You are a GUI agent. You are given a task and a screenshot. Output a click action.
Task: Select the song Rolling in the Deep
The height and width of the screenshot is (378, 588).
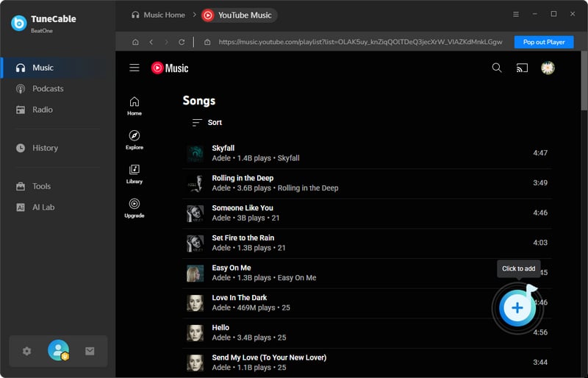coord(243,178)
